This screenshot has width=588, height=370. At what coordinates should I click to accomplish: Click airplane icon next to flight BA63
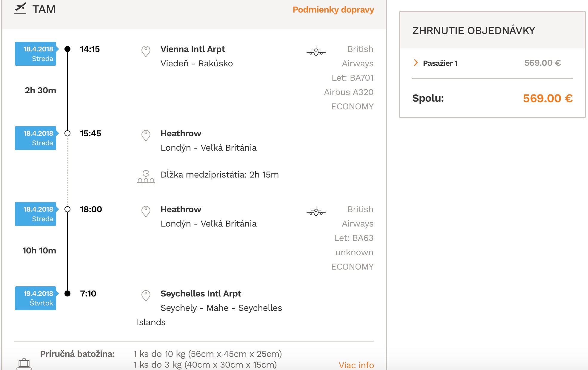pos(316,212)
